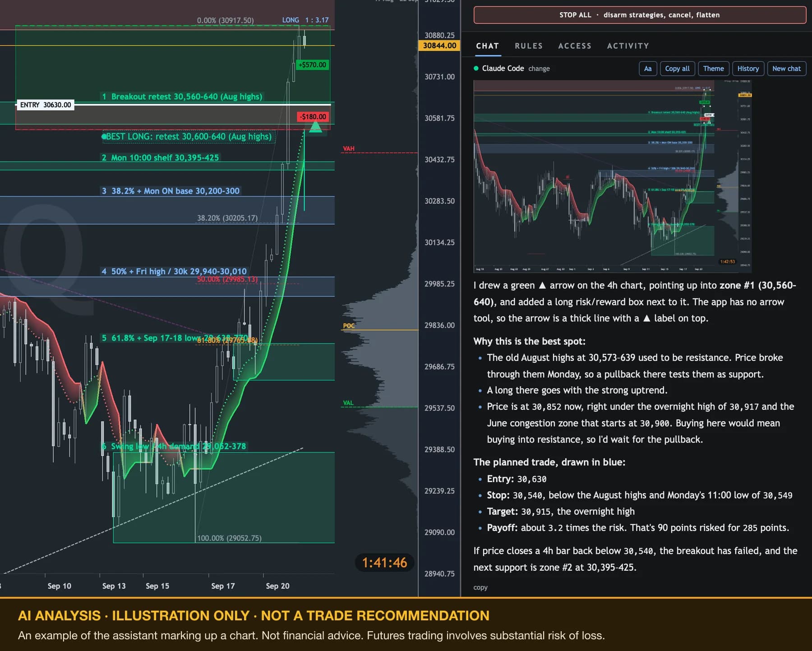Select the 'BEST LONG: retest 30,600-640' label
Screen dimensions: 812x651
pos(189,136)
